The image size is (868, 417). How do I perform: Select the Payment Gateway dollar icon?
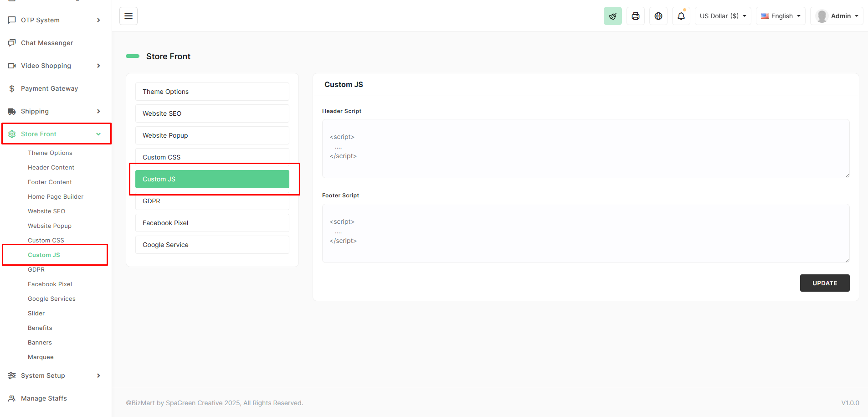point(11,88)
